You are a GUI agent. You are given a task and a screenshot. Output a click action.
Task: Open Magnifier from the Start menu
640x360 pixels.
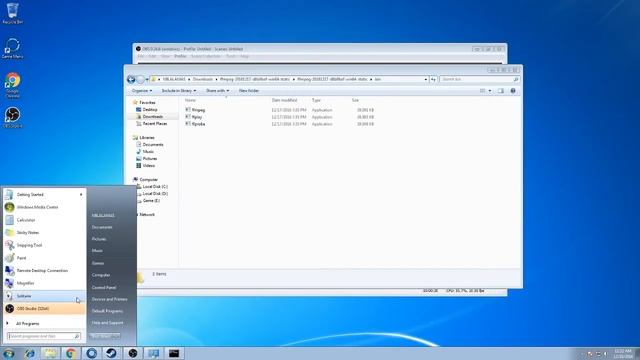[44, 283]
